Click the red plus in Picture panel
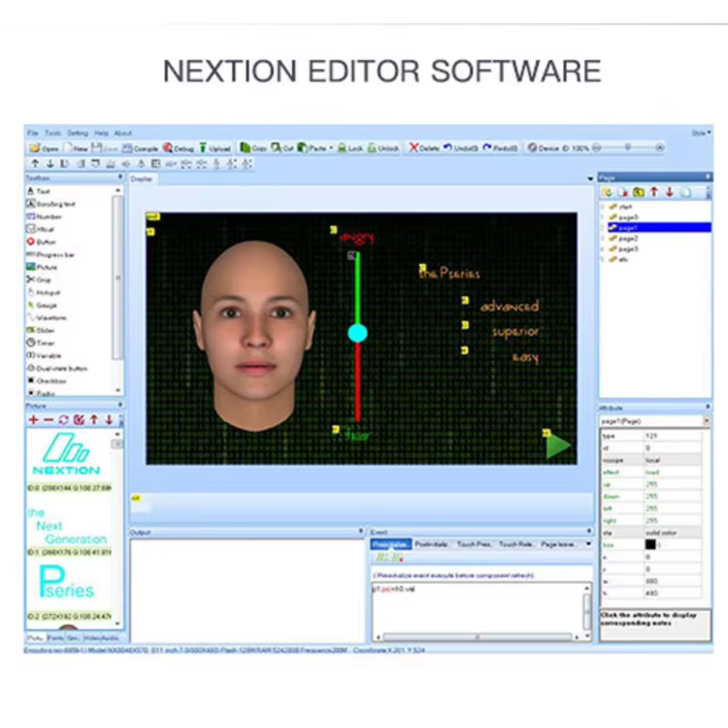 coord(33,420)
